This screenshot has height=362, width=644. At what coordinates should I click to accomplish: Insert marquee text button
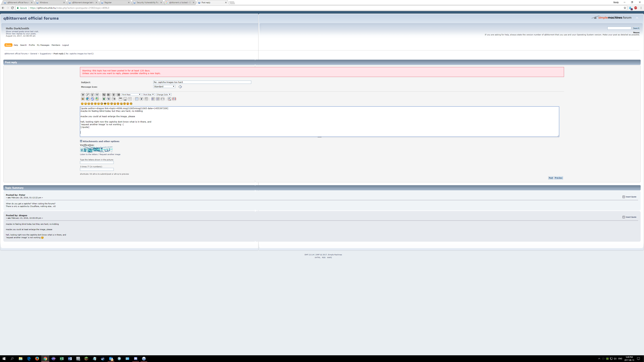pyautogui.click(x=114, y=99)
